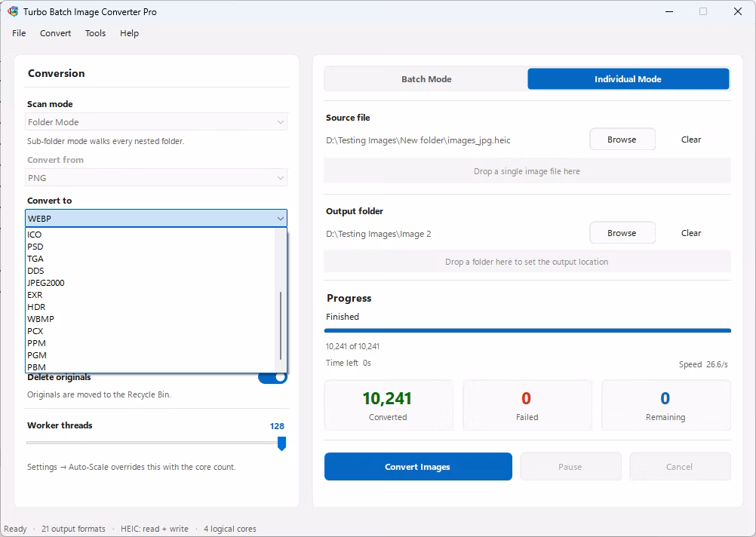Click the 21 output formats status entry
The image size is (756, 537).
click(x=73, y=529)
